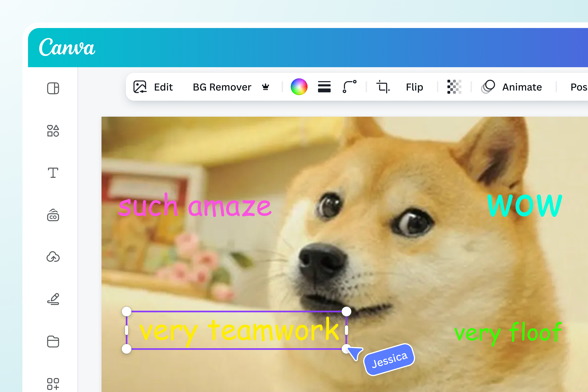Screen dimensions: 588x392
Task: Click the bottom-left corner resize handle
Action: coord(126,349)
